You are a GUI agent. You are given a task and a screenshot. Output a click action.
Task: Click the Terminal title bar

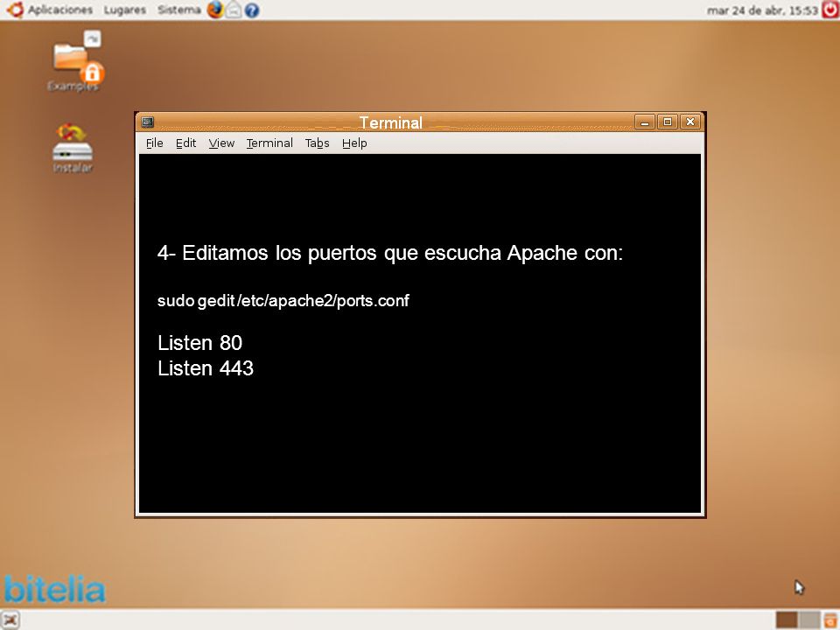click(390, 122)
